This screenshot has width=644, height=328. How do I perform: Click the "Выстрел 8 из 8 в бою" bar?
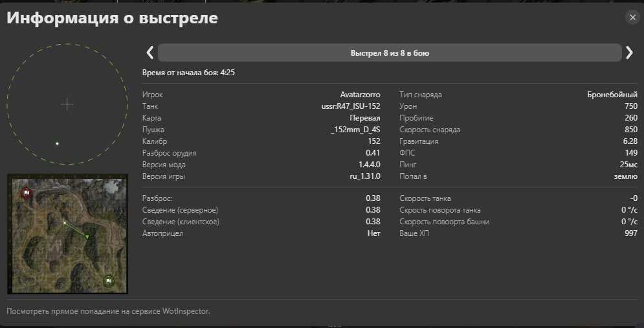click(x=389, y=53)
